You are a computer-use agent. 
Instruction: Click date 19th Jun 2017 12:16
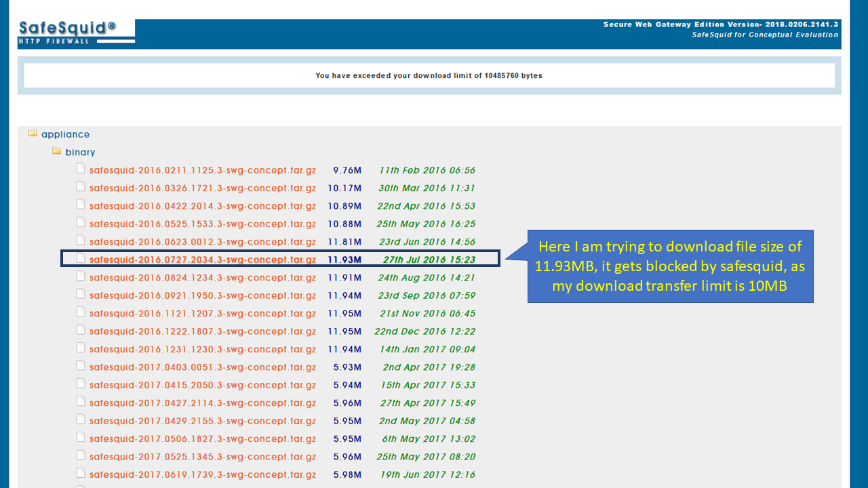[428, 475]
